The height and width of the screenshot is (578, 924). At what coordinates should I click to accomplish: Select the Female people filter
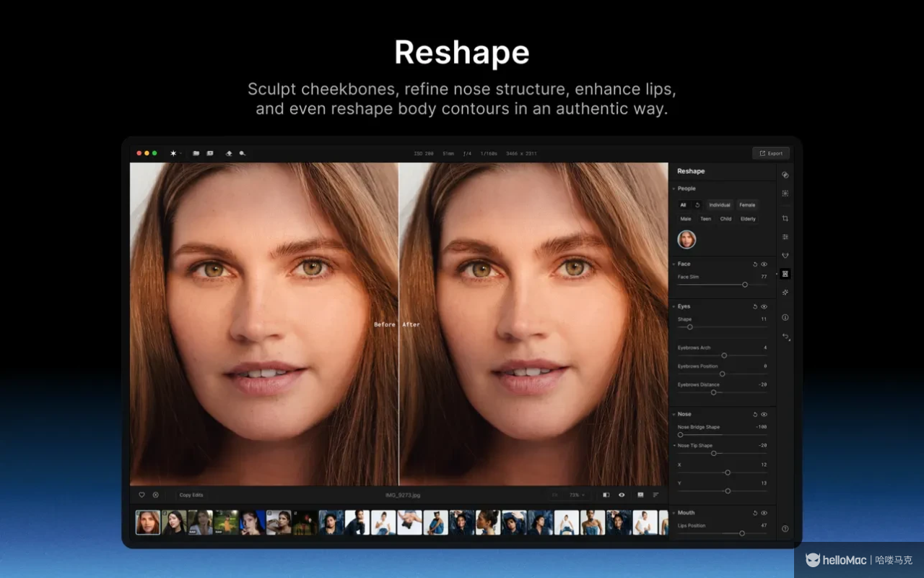click(x=747, y=205)
